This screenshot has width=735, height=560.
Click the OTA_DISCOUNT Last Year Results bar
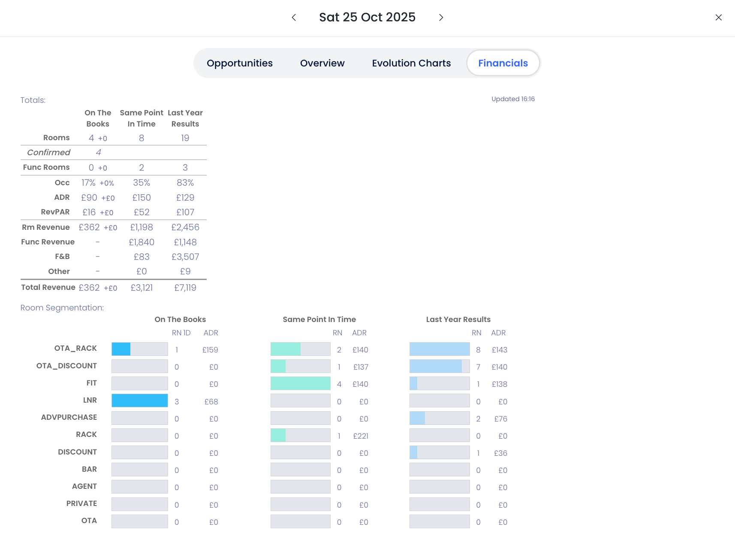(439, 366)
